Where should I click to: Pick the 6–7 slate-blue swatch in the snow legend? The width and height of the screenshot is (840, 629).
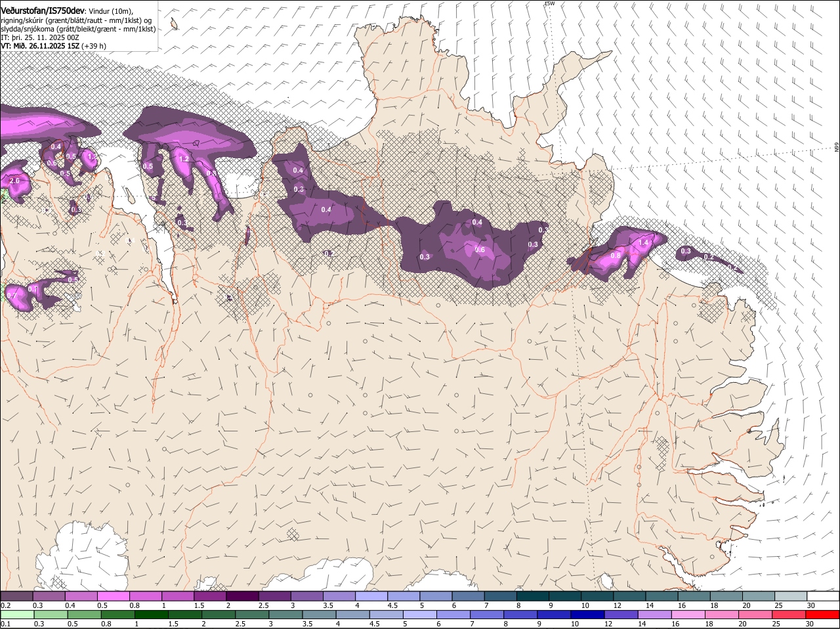pyautogui.click(x=467, y=596)
